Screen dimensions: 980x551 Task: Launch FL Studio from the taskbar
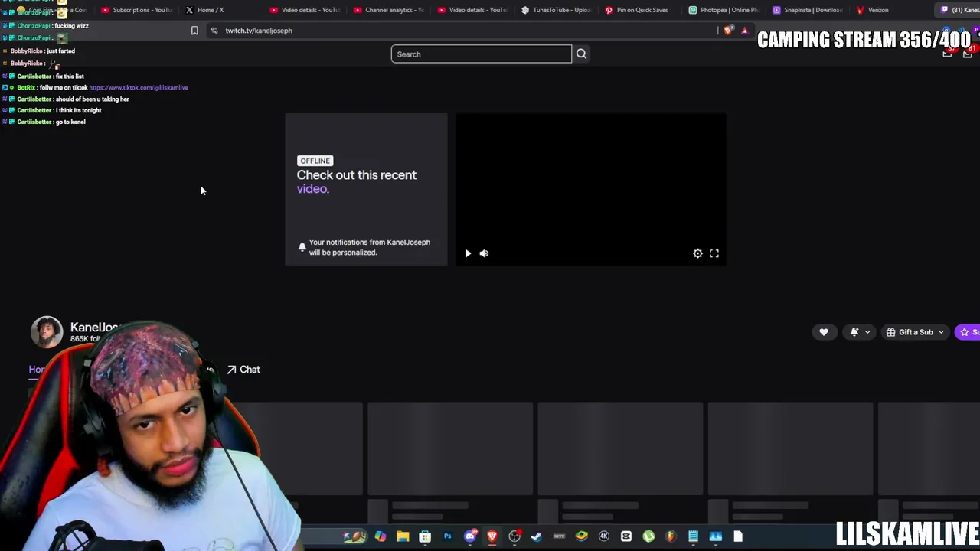point(671,536)
